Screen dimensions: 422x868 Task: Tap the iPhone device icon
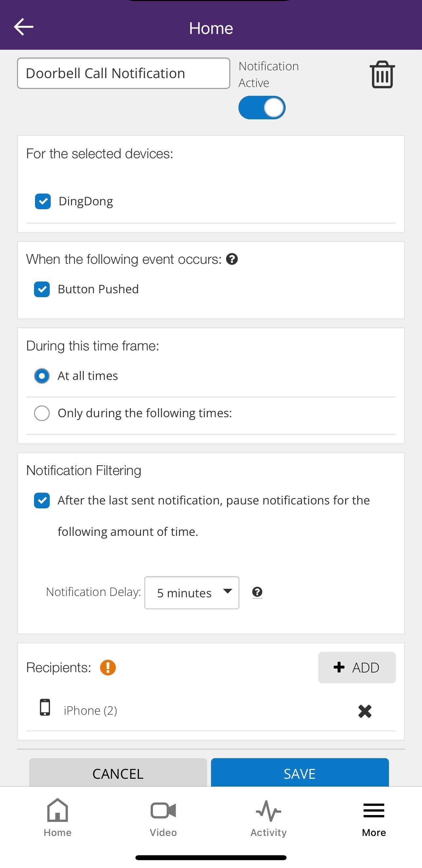pyautogui.click(x=45, y=707)
